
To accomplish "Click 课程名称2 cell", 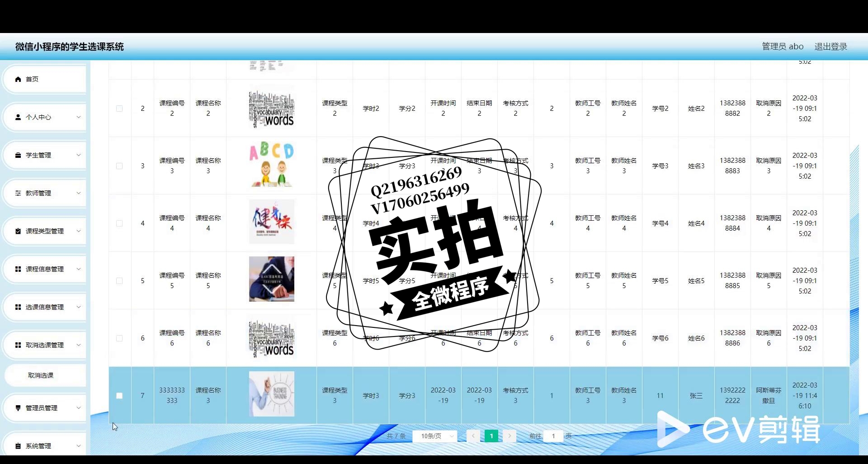I will click(x=208, y=108).
